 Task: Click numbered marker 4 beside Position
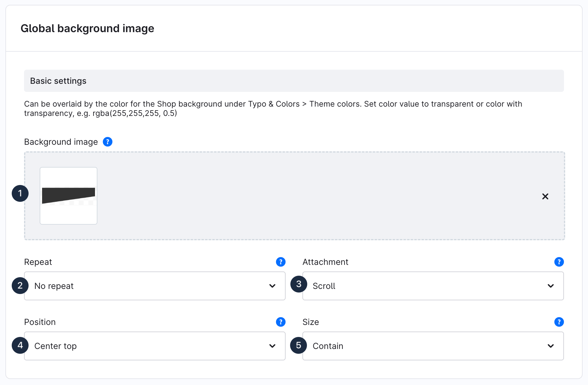click(x=20, y=345)
